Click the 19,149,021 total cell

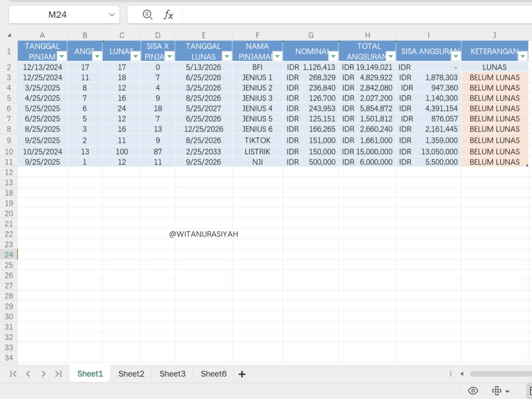click(368, 67)
